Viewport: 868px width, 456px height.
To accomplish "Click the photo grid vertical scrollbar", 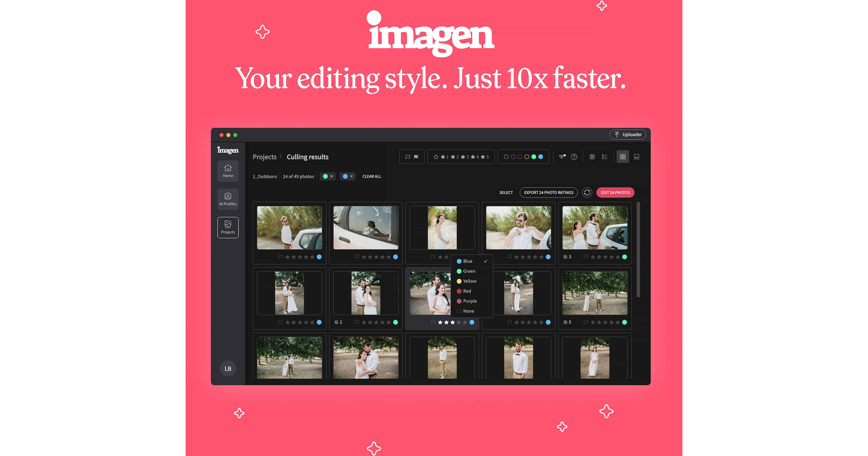I will pyautogui.click(x=638, y=250).
